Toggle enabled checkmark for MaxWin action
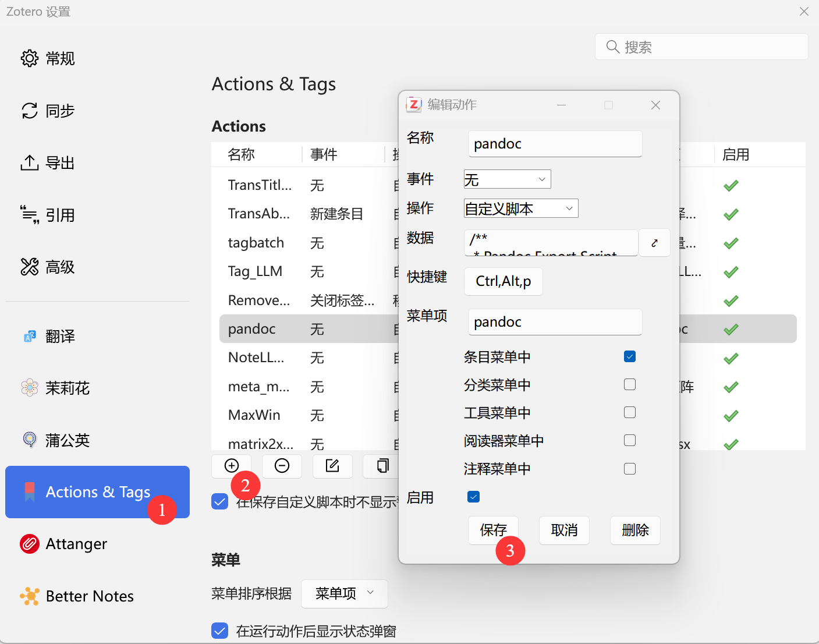 731,416
